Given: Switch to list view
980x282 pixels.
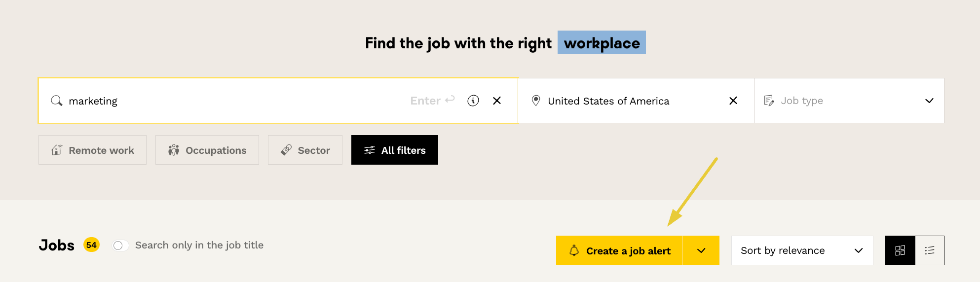Looking at the screenshot, I should point(930,250).
